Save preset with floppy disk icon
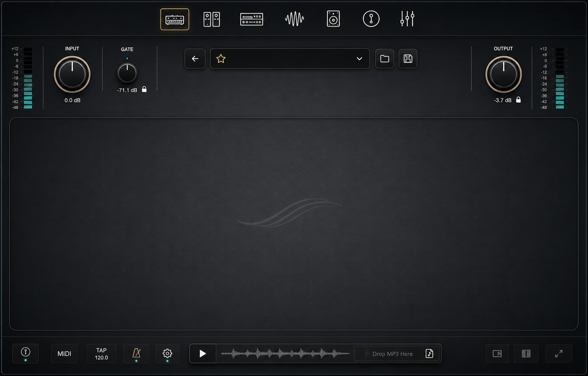 click(408, 58)
